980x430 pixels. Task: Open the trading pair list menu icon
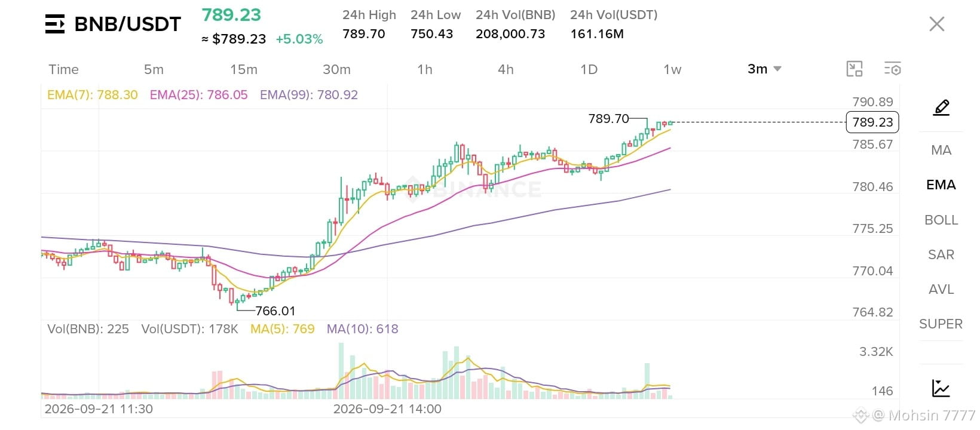coord(55,24)
